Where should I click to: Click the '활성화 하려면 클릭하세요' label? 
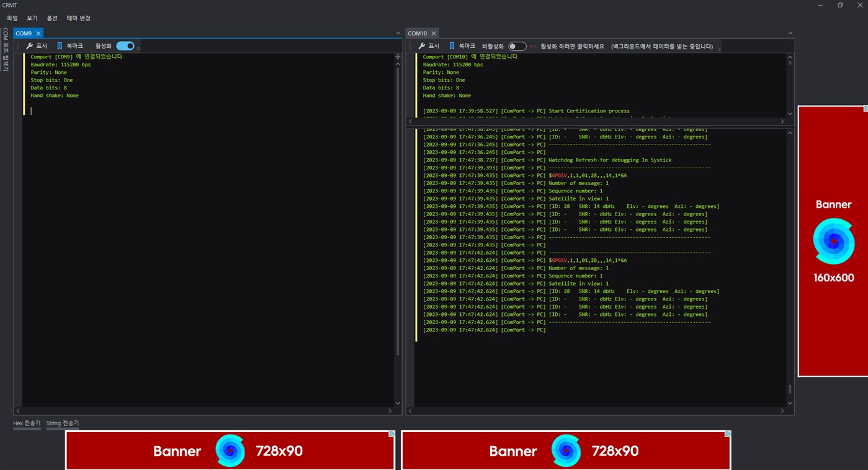coord(572,46)
